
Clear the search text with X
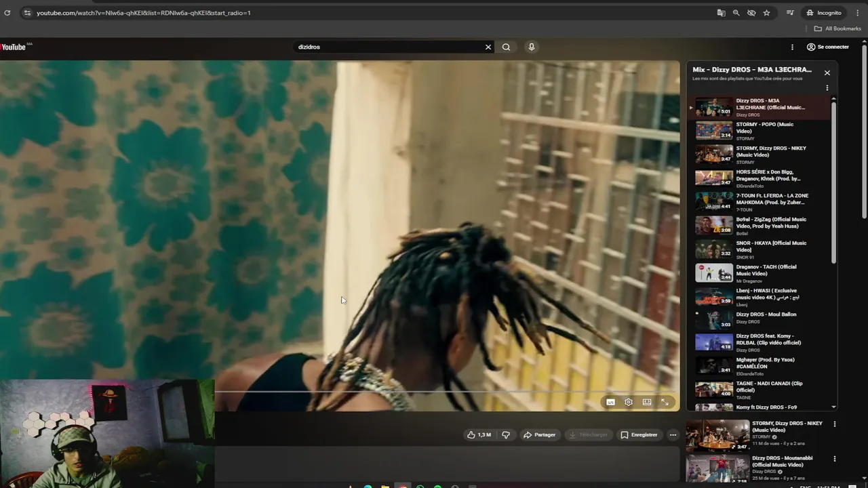[x=488, y=47]
